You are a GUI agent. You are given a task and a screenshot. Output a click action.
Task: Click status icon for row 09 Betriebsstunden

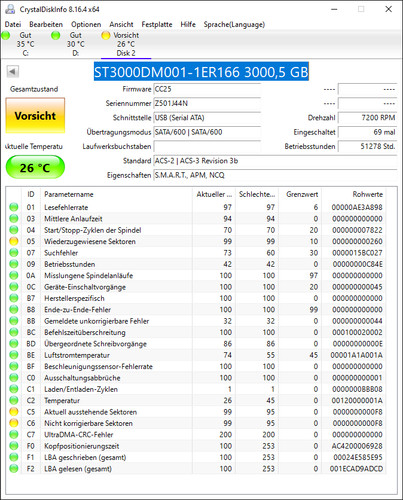tap(14, 264)
